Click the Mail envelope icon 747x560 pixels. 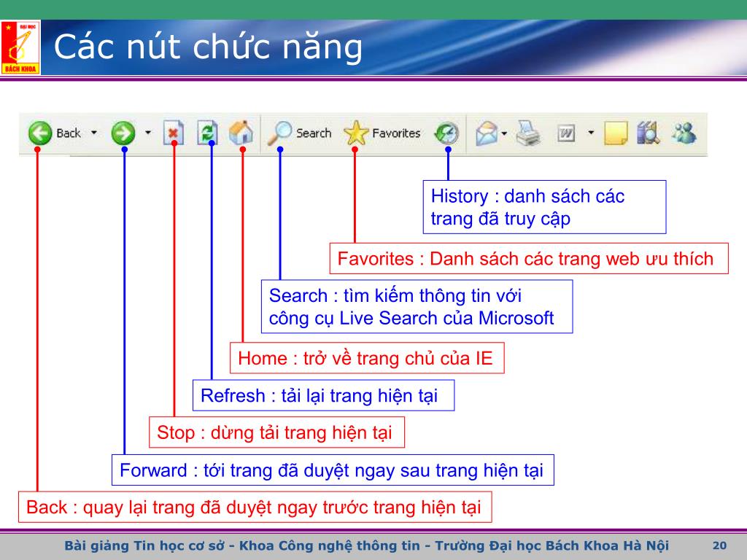(487, 133)
